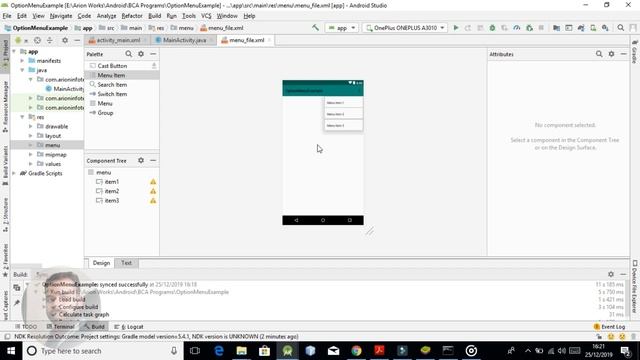Click first menu item in phone preview
This screenshot has height=360, width=640.
point(344,102)
